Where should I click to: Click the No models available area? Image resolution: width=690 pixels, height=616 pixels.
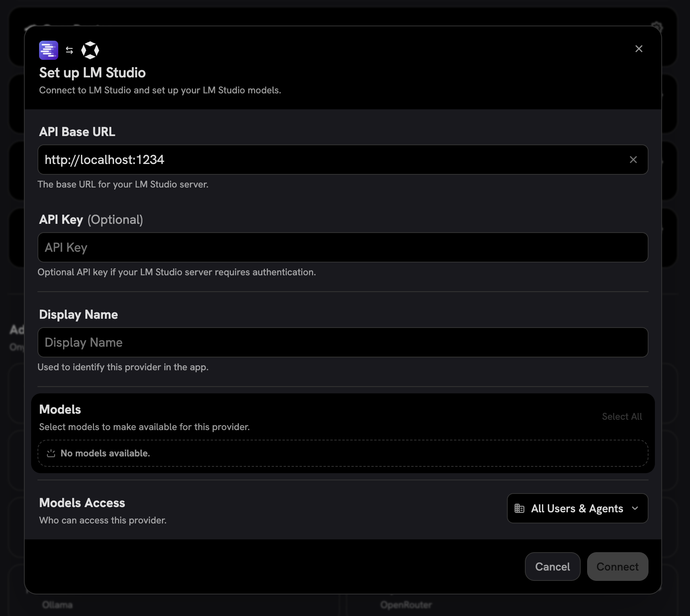(342, 453)
